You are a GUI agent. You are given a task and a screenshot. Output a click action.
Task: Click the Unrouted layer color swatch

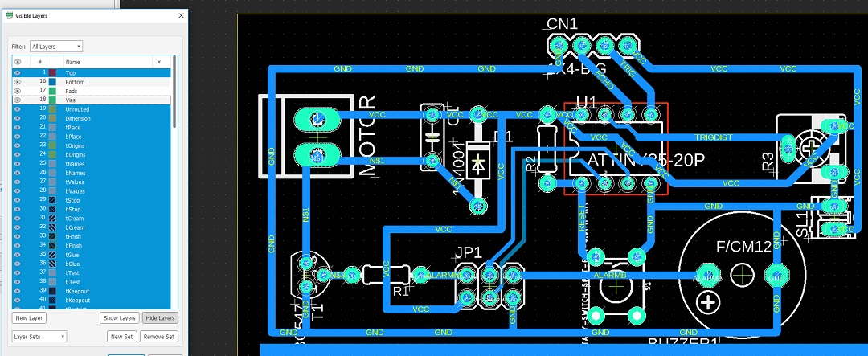52,109
